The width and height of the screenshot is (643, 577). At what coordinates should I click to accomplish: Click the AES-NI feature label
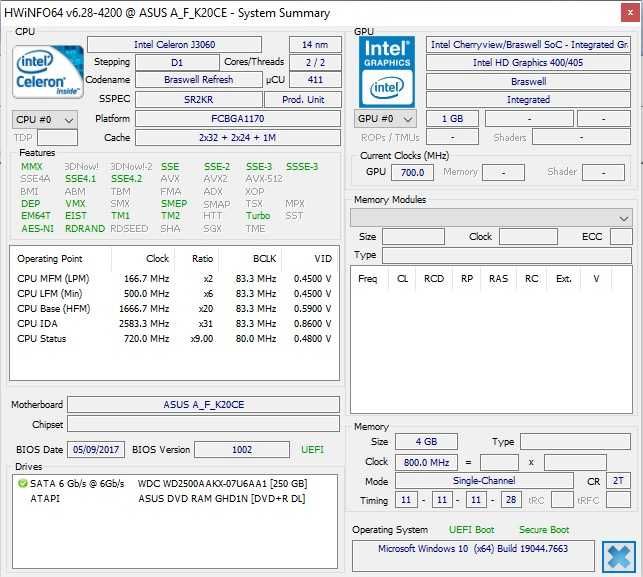tap(37, 228)
